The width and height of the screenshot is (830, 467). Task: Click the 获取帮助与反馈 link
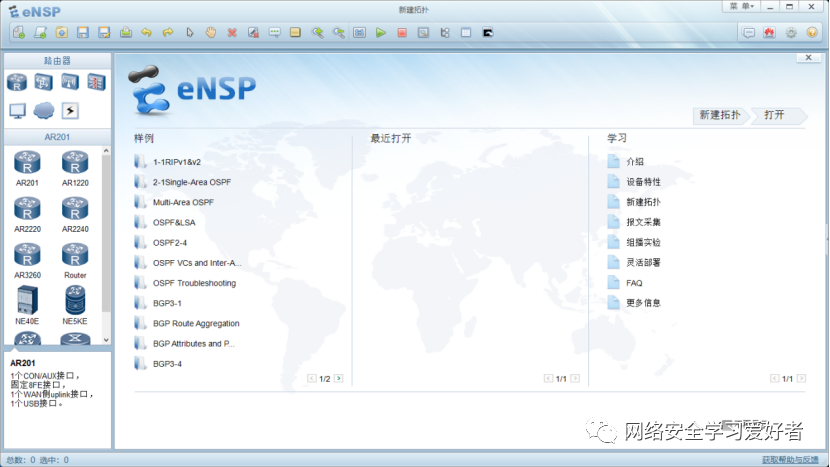click(x=790, y=460)
